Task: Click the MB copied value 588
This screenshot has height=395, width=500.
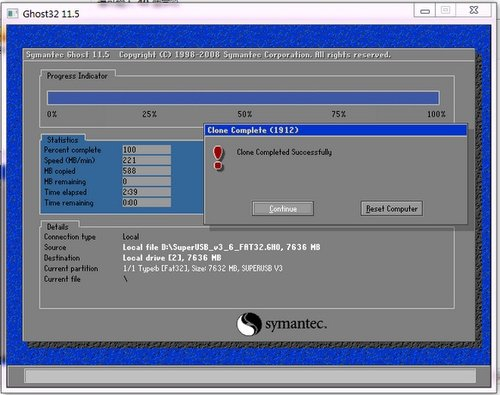Action: (146, 171)
